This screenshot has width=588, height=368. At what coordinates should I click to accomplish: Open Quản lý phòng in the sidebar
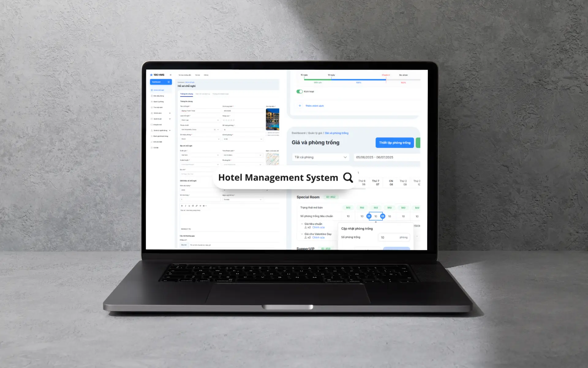point(159,102)
